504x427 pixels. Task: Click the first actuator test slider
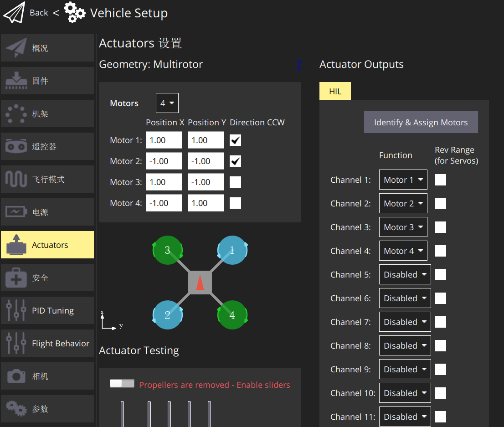[x=122, y=414]
